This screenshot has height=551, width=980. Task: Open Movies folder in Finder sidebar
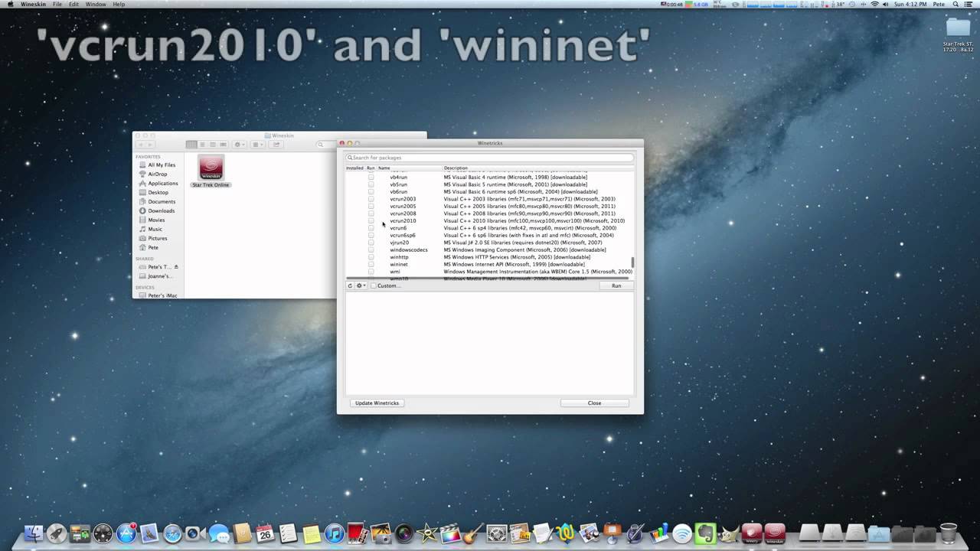156,220
